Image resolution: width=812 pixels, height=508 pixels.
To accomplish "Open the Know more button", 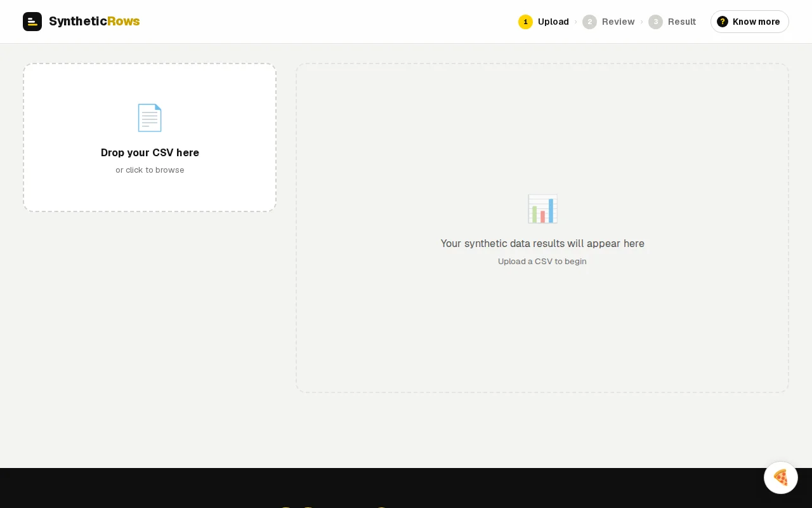I will (x=749, y=22).
